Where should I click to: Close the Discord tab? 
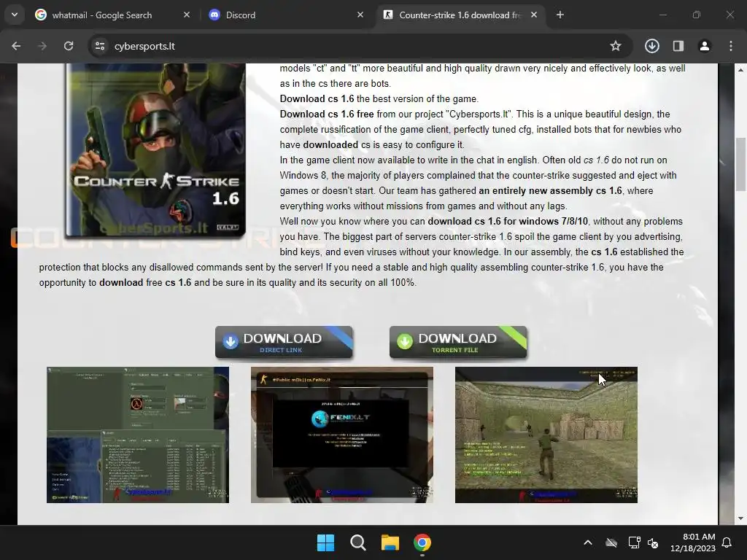tap(360, 15)
